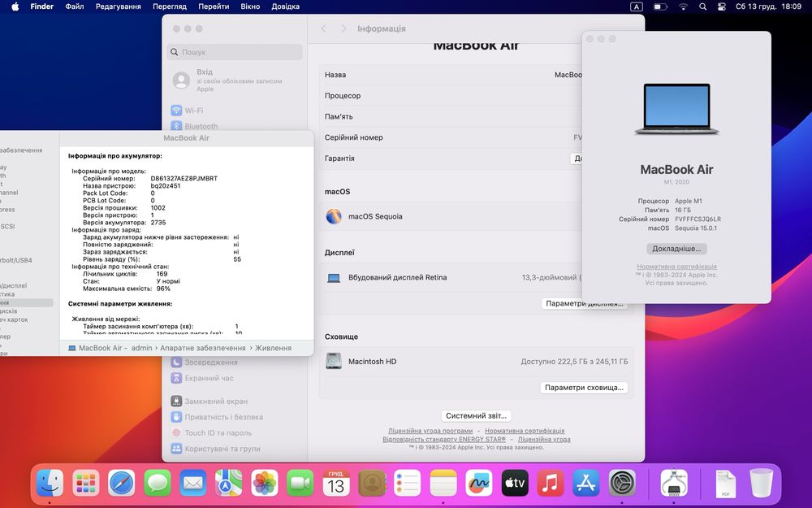This screenshot has width=812, height=508.
Task: Launch Safari from the Dock
Action: tap(121, 483)
